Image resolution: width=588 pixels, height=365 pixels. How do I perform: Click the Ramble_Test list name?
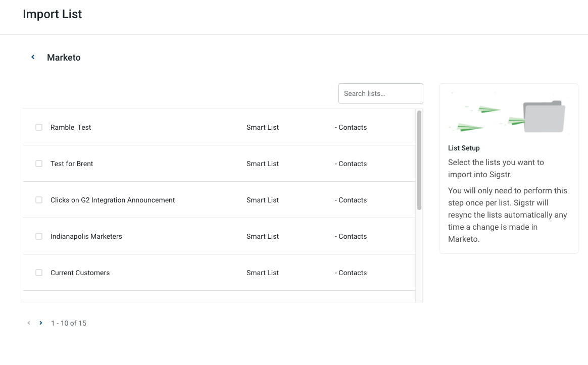tap(71, 127)
